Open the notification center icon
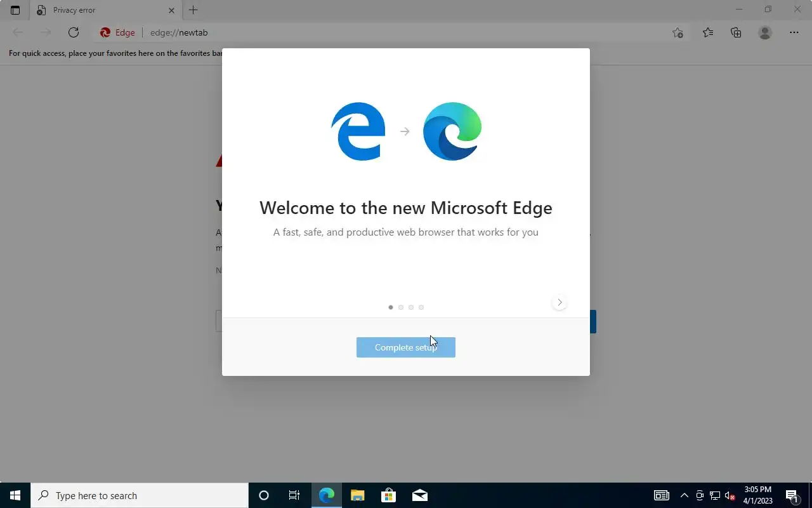The width and height of the screenshot is (812, 508). click(792, 495)
